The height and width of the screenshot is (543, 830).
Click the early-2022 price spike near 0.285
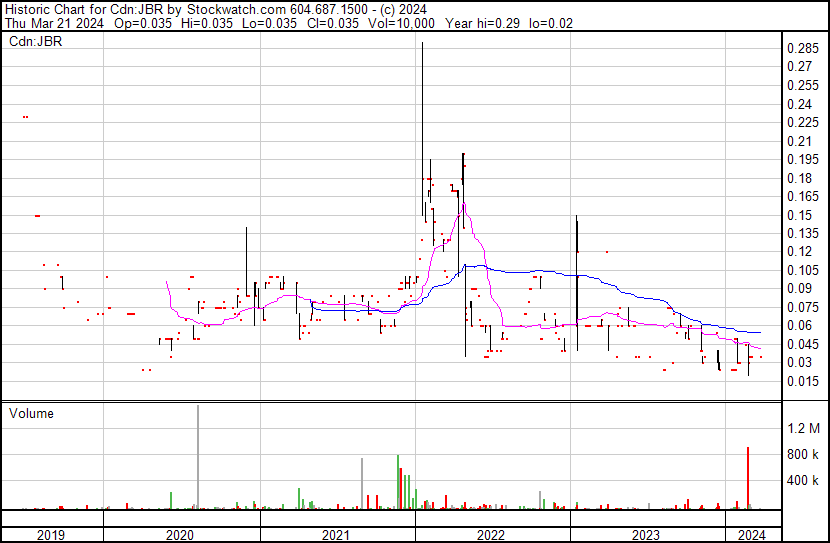[x=422, y=129]
